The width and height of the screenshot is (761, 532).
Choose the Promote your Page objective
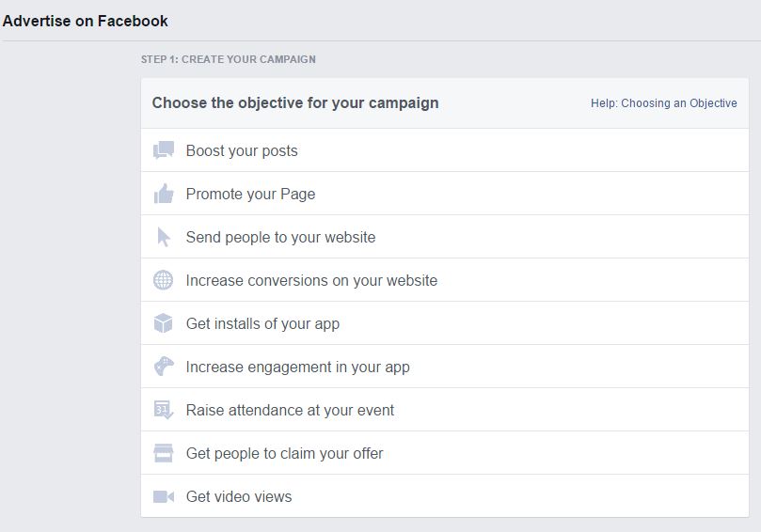pos(250,194)
